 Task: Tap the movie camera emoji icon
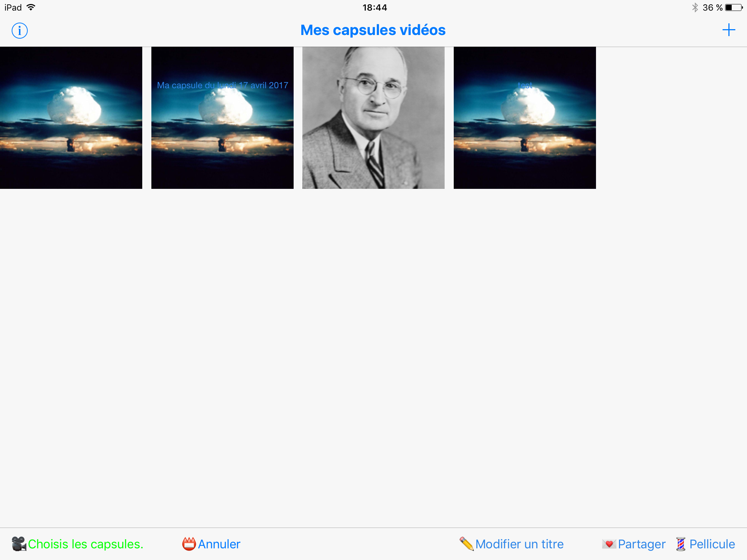point(19,544)
